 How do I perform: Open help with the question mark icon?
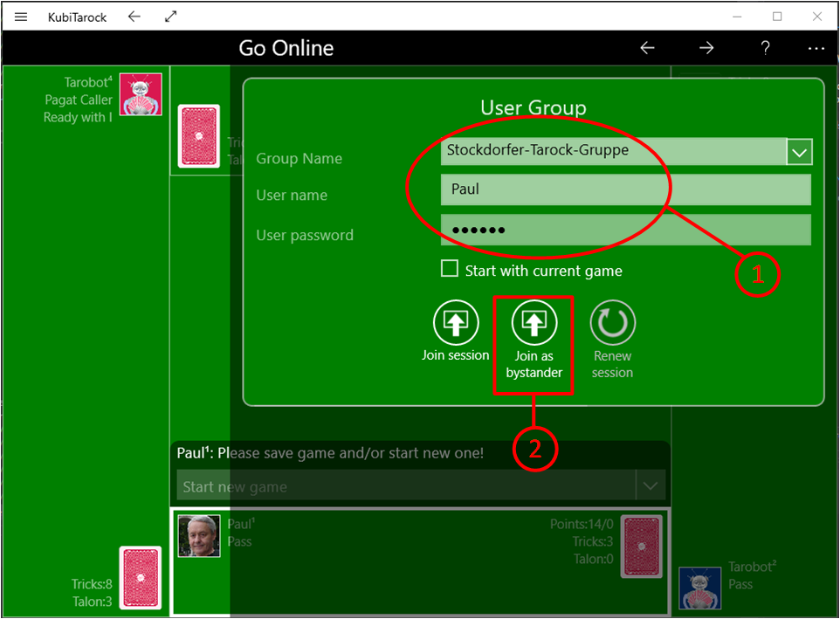tap(765, 48)
